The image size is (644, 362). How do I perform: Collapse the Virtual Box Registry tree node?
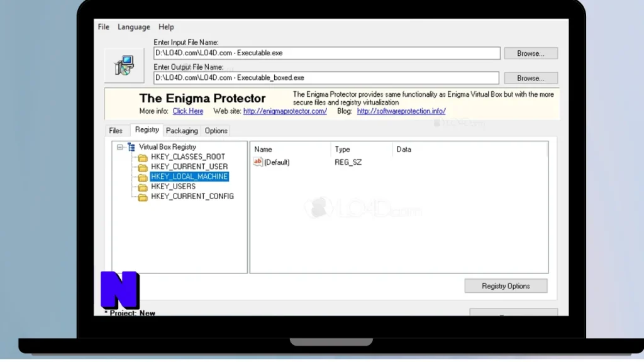(x=119, y=147)
